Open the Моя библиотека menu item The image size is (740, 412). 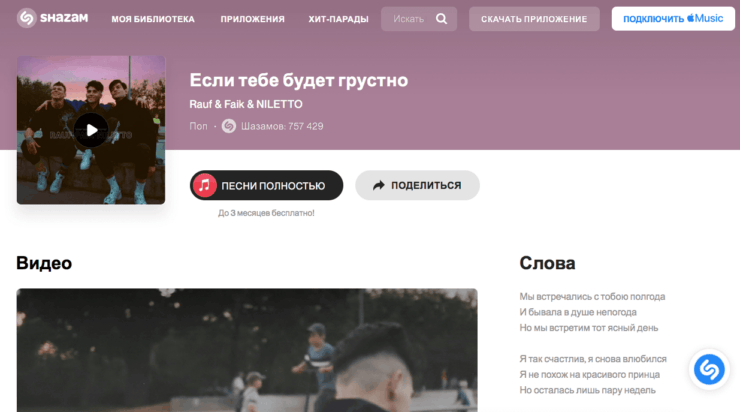pyautogui.click(x=153, y=19)
